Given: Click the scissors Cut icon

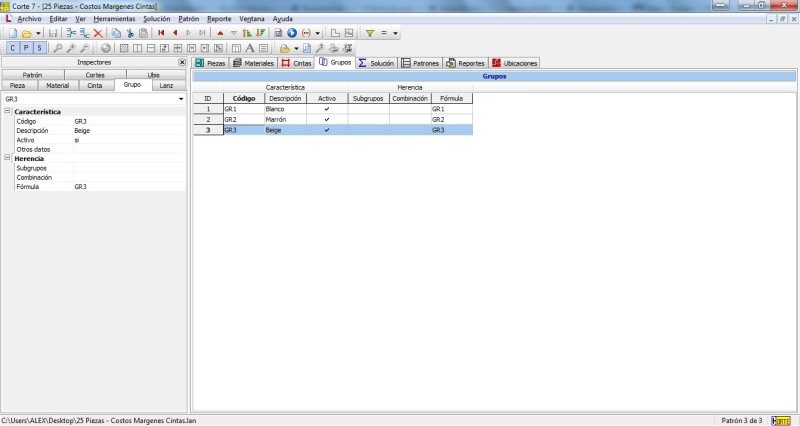Looking at the screenshot, I should [130, 33].
